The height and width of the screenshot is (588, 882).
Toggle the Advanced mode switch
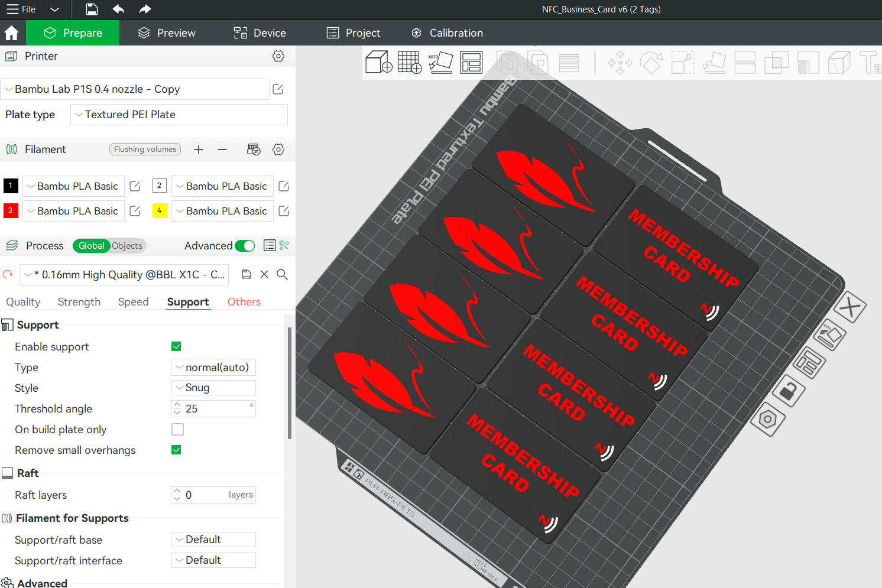pyautogui.click(x=245, y=246)
